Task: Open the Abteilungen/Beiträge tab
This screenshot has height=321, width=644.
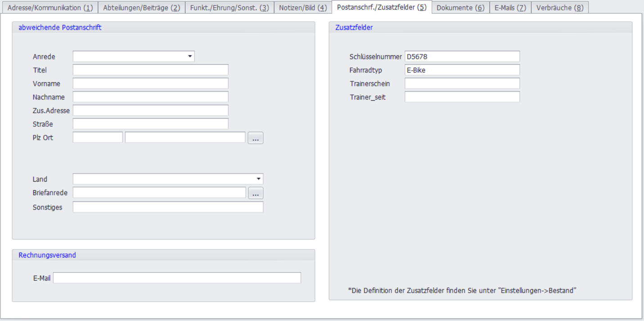Action: coord(141,8)
